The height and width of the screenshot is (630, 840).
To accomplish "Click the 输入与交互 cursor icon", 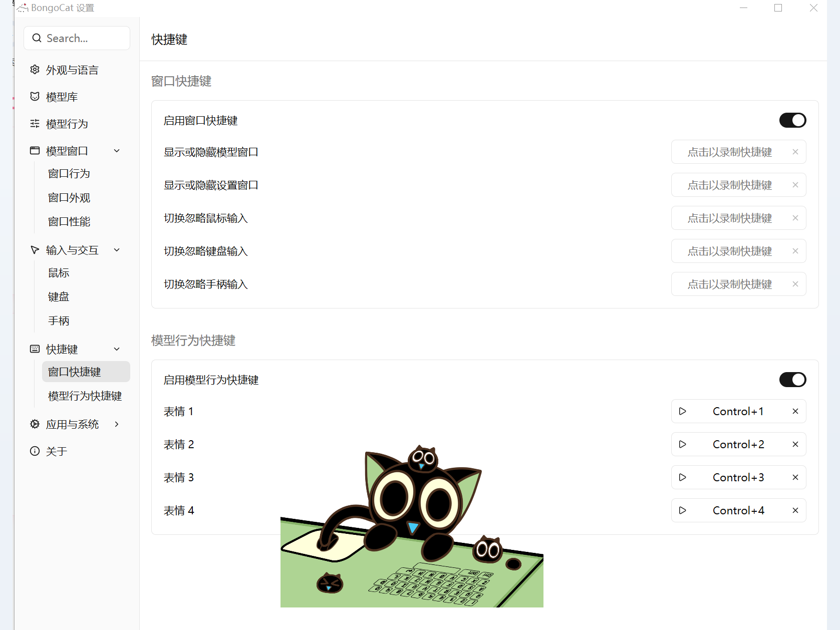I will tap(35, 250).
